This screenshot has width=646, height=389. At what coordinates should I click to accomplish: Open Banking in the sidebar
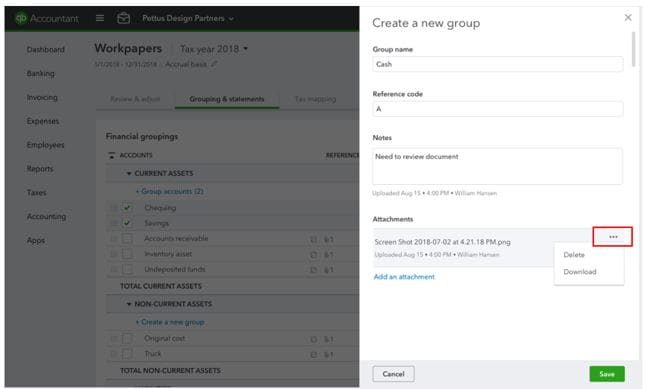[40, 73]
